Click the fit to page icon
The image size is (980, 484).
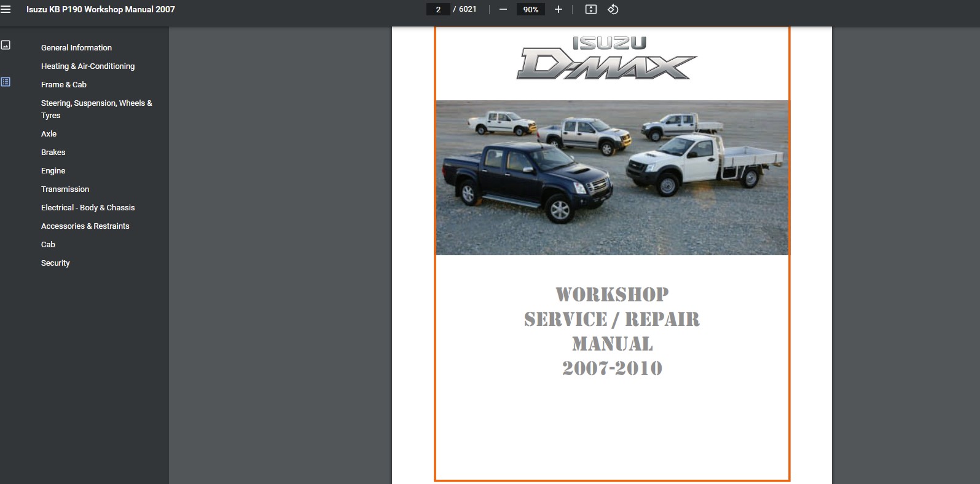(591, 9)
